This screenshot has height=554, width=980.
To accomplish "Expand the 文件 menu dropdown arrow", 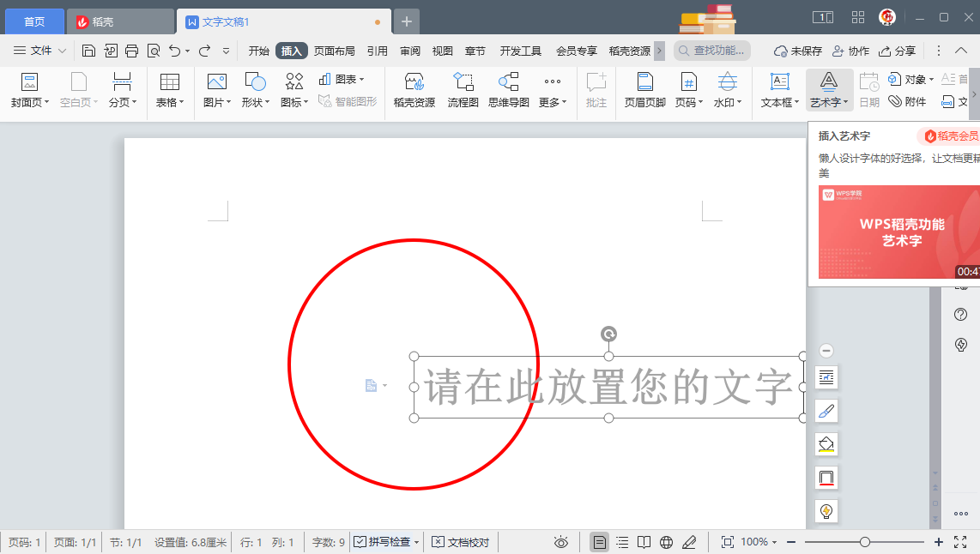I will coord(62,51).
